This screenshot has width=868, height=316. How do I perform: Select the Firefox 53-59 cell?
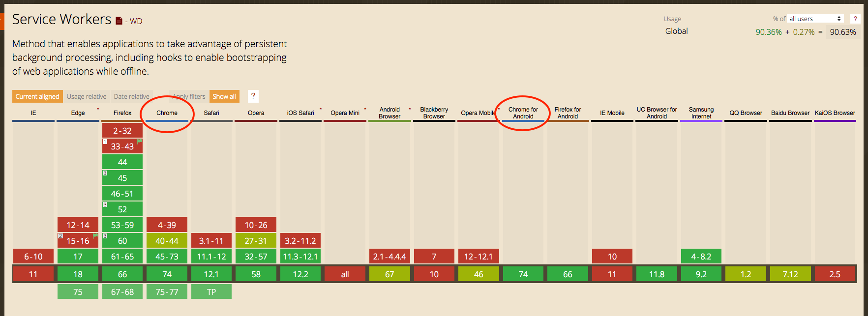(x=122, y=225)
